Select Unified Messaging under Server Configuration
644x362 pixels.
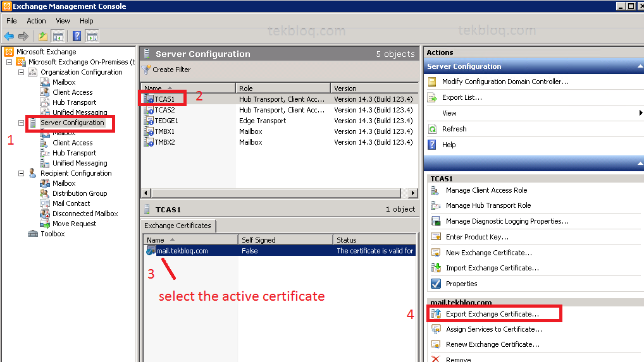click(x=80, y=163)
